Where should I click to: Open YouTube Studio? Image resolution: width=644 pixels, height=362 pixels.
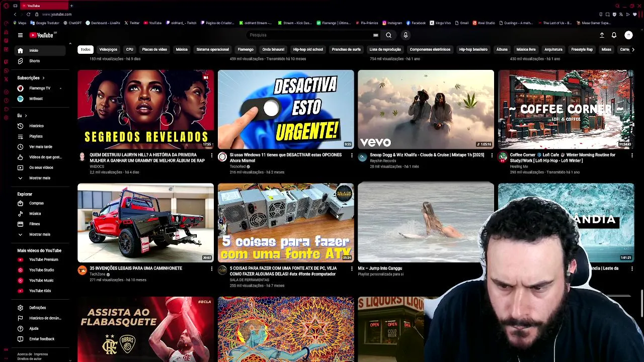40,270
